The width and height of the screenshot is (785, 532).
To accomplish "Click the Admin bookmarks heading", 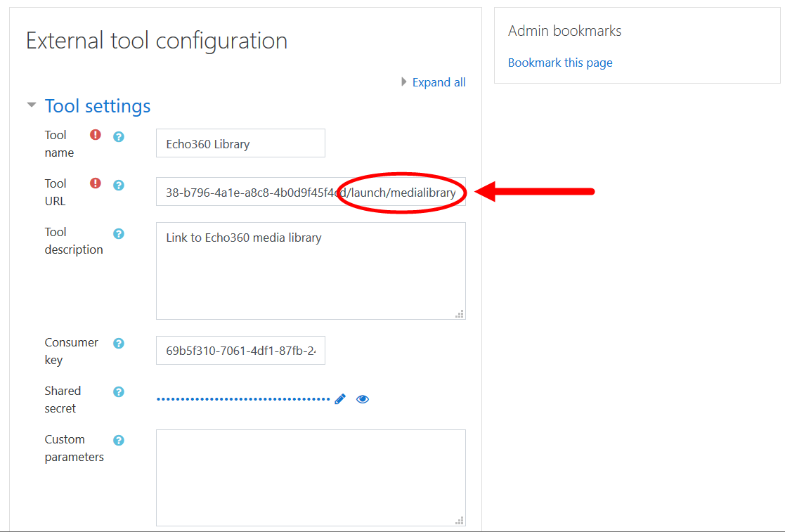I will pos(565,31).
